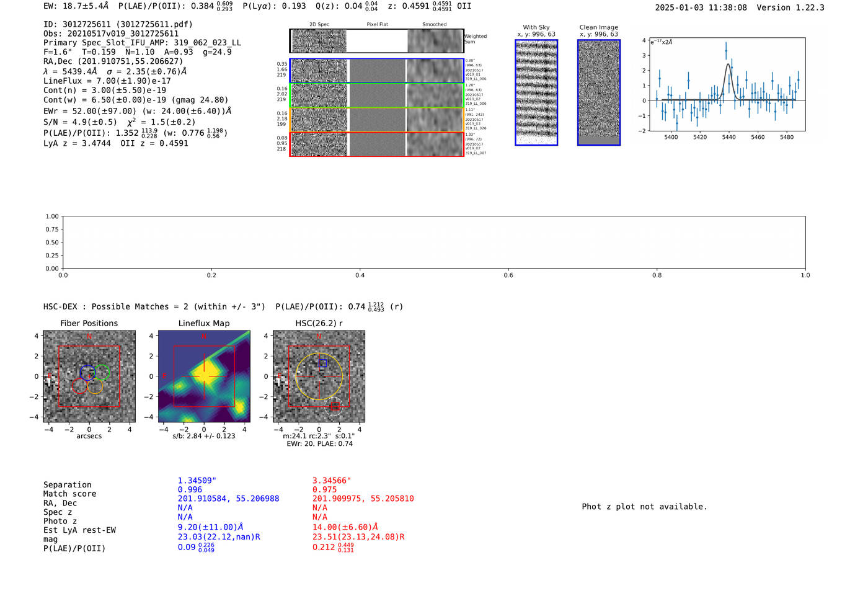Click the 'EW: 18.7±5.4Å' header value

76,6
